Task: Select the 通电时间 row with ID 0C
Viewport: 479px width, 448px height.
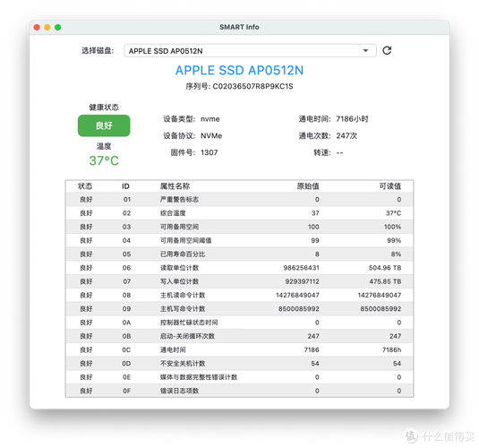Action: [240, 349]
